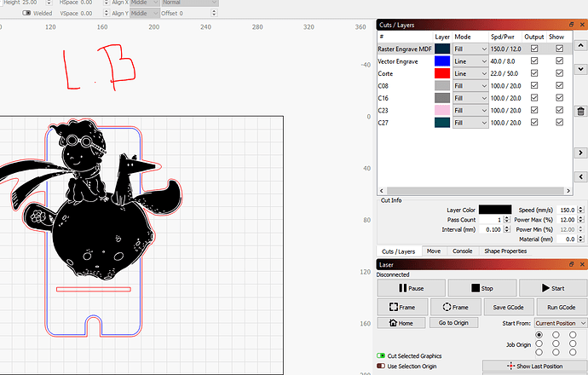
Task: Move selected layer up with arrow button
Action: coord(580,46)
